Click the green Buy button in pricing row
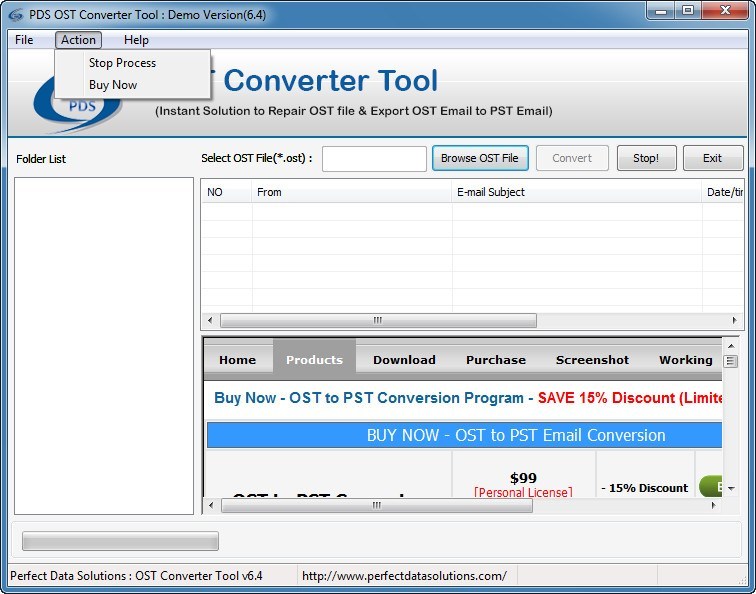The height and width of the screenshot is (594, 756). coord(711,486)
